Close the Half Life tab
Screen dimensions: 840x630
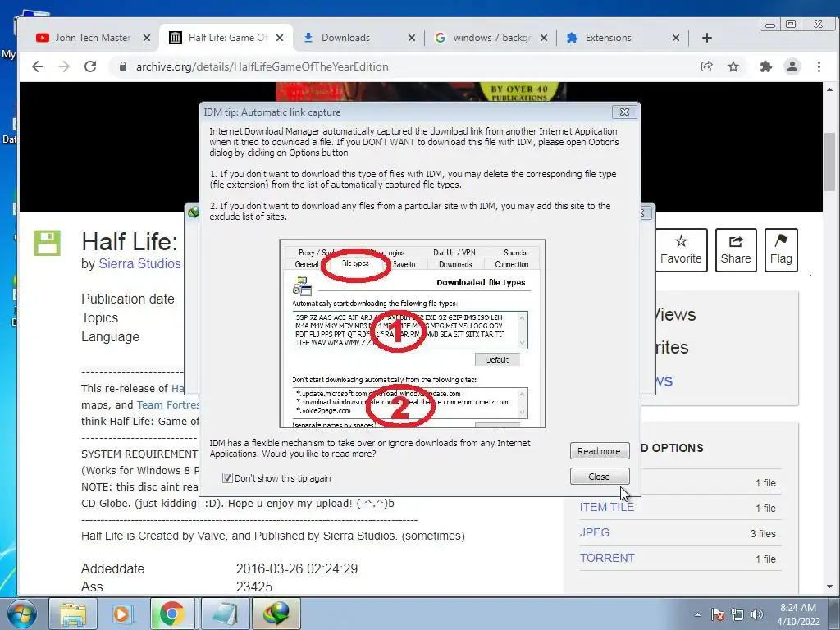[x=280, y=38]
